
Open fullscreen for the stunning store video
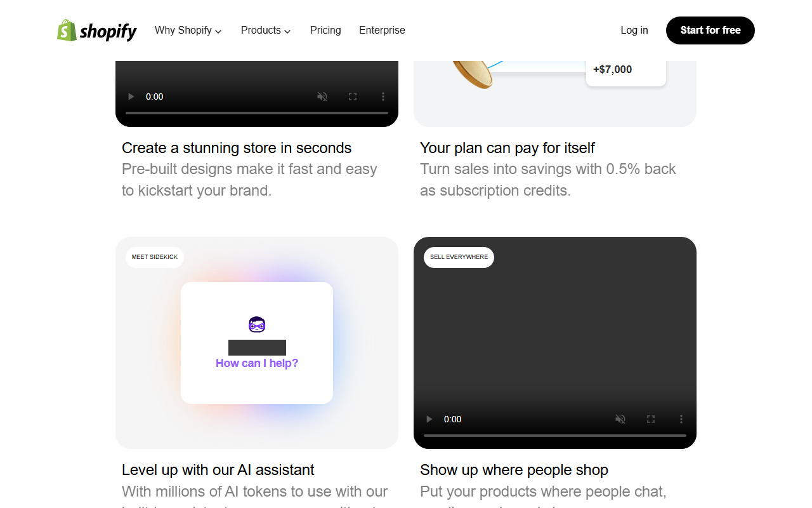[x=353, y=97]
